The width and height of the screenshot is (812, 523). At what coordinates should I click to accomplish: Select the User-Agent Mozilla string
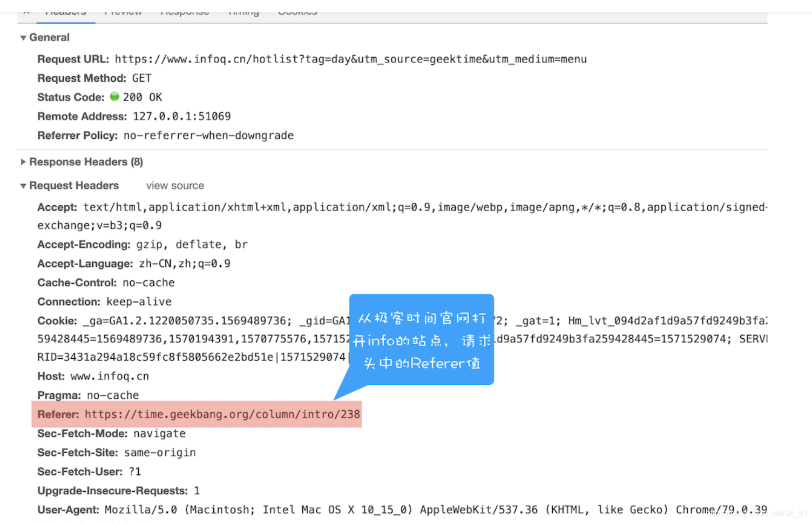436,510
